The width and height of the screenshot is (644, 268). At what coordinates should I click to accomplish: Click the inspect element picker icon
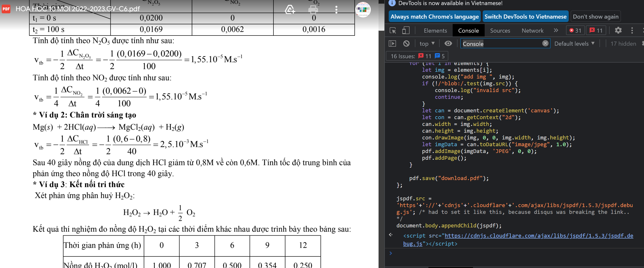[393, 30]
